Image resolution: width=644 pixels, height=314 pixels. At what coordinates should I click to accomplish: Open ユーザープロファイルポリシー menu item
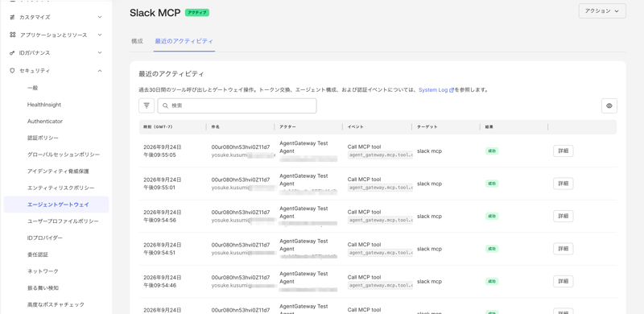coord(63,221)
